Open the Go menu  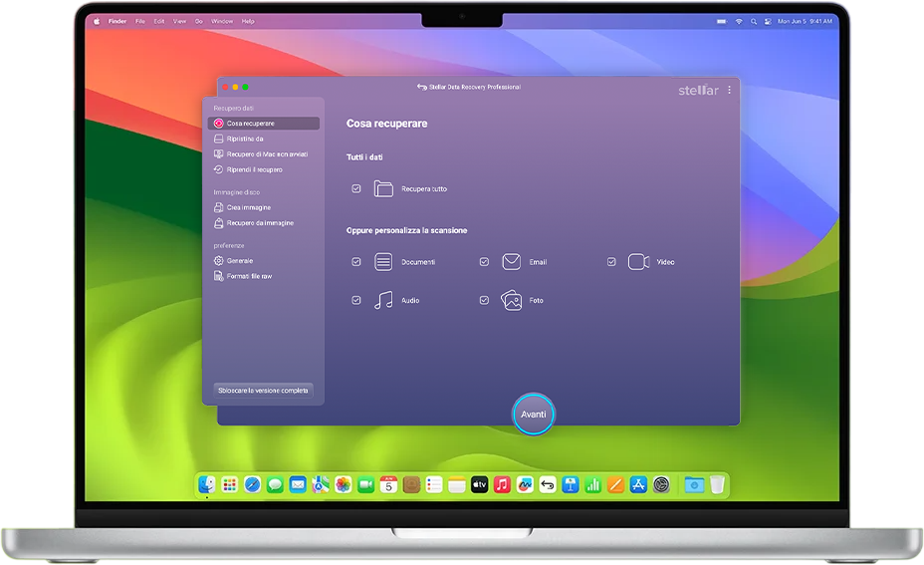pos(198,21)
